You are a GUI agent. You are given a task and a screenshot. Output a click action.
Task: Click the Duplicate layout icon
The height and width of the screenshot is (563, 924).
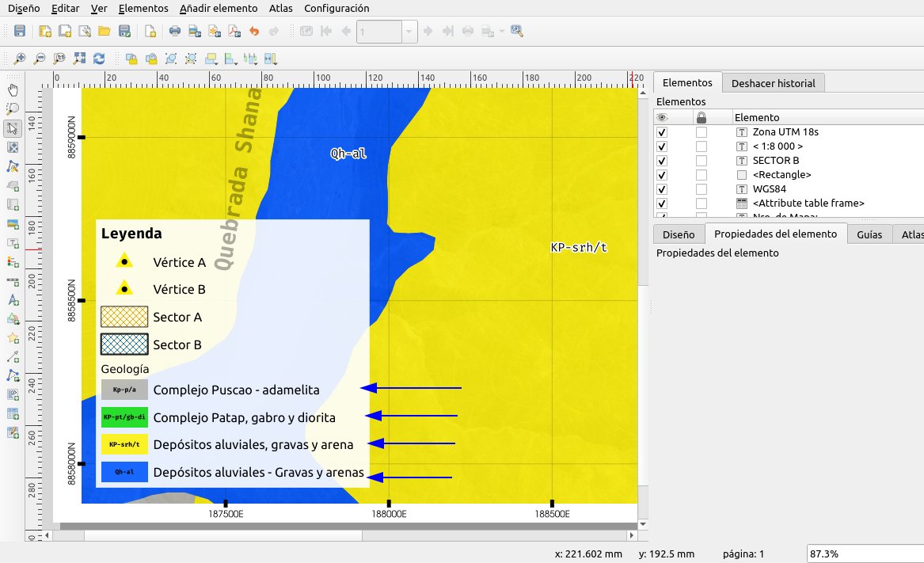click(x=65, y=31)
